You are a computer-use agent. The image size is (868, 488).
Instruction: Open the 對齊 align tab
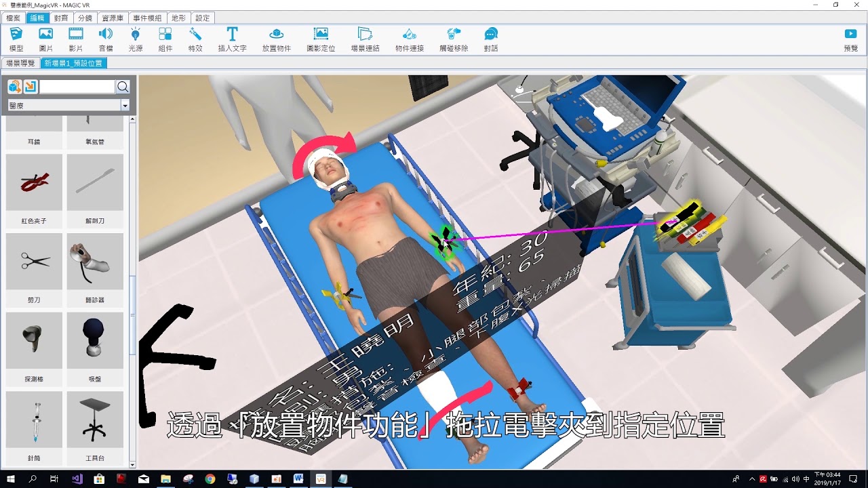point(61,18)
